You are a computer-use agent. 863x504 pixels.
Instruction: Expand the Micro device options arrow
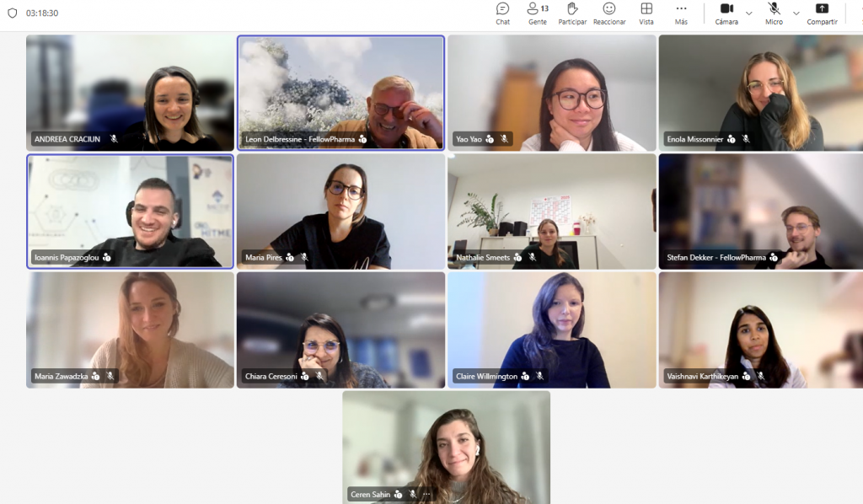pos(796,13)
